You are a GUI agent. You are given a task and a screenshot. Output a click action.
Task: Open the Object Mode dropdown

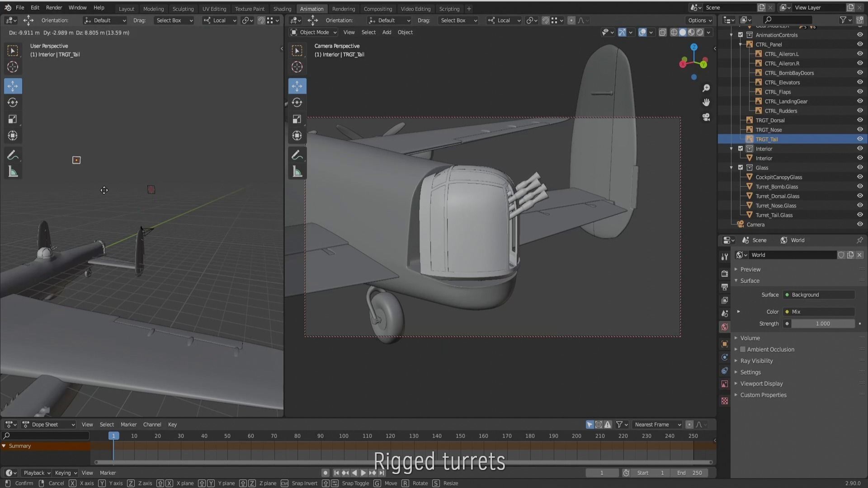[314, 32]
